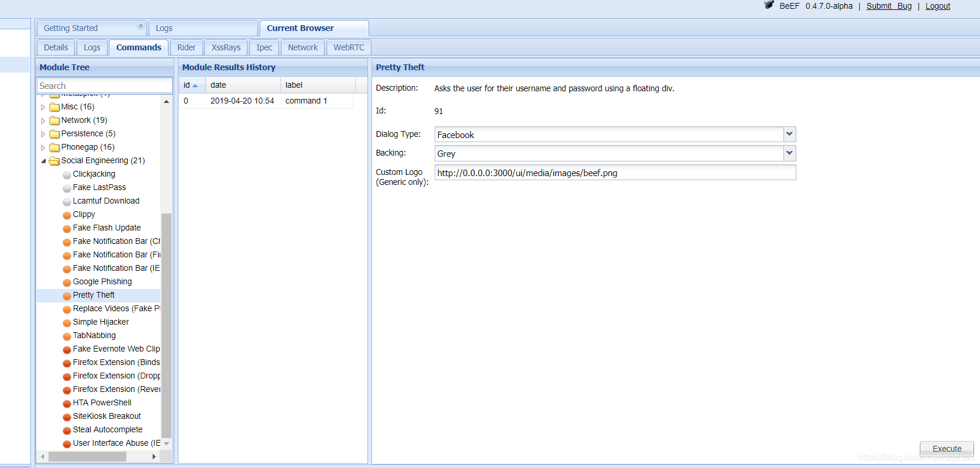The height and width of the screenshot is (468, 980).
Task: Click the BeEF logo icon in header
Action: pyautogui.click(x=769, y=5)
